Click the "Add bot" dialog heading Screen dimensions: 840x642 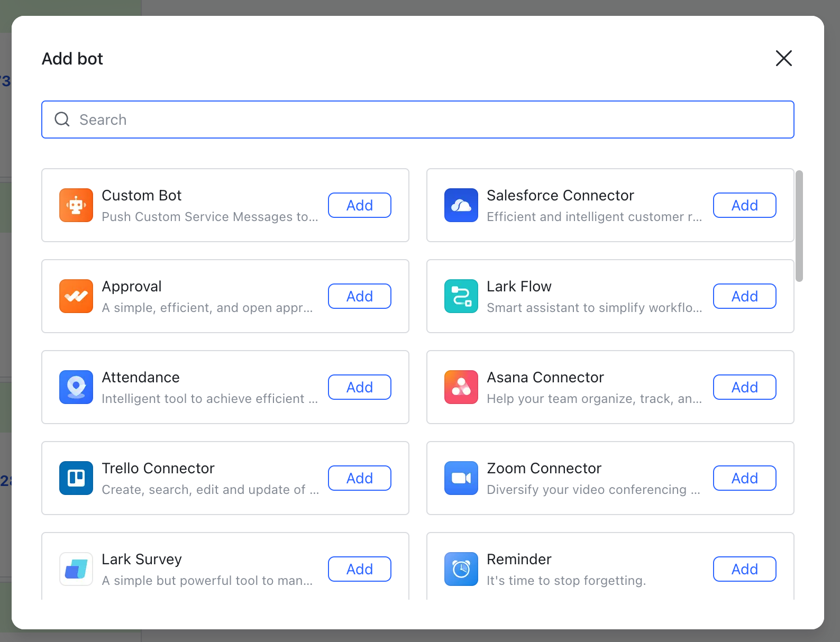[x=72, y=59]
